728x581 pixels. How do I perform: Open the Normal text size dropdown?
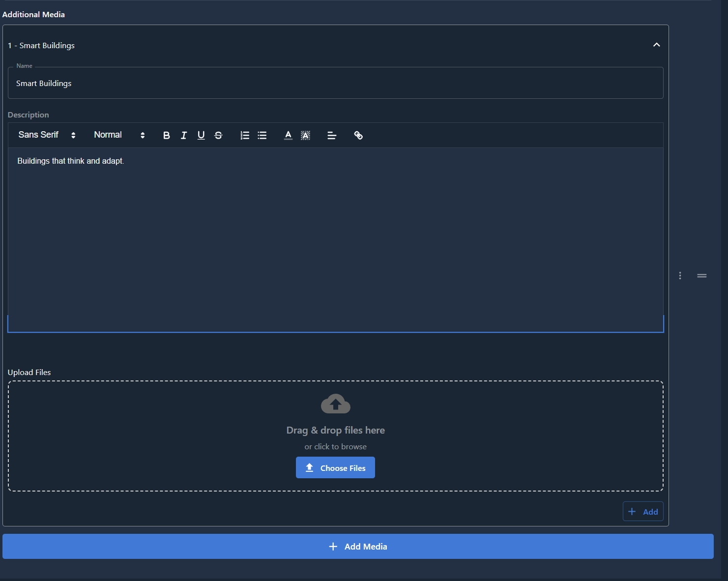point(119,135)
